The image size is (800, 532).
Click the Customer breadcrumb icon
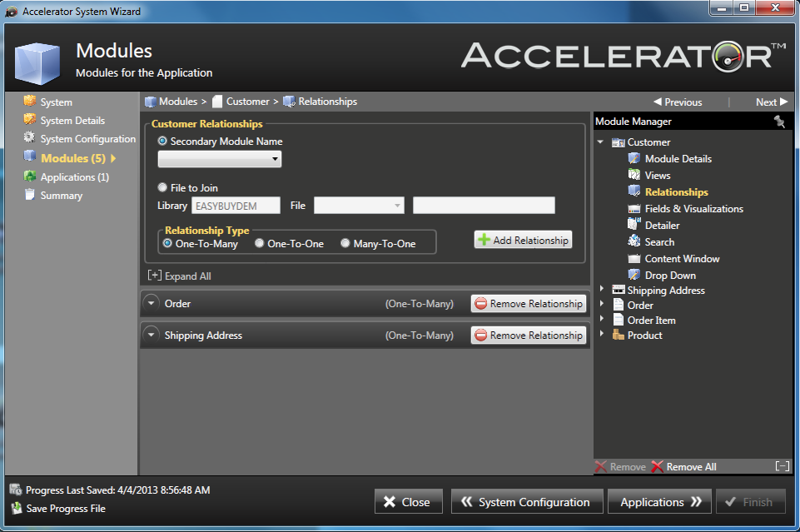(217, 102)
